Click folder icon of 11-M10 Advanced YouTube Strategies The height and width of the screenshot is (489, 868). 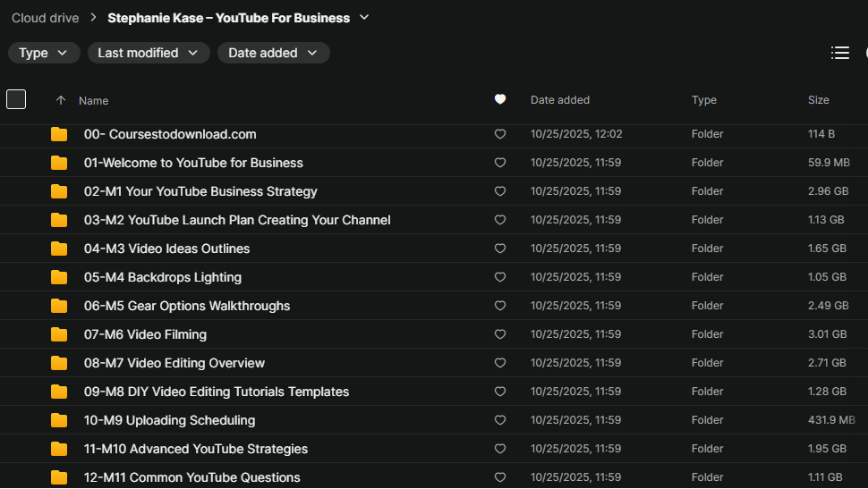pos(59,449)
